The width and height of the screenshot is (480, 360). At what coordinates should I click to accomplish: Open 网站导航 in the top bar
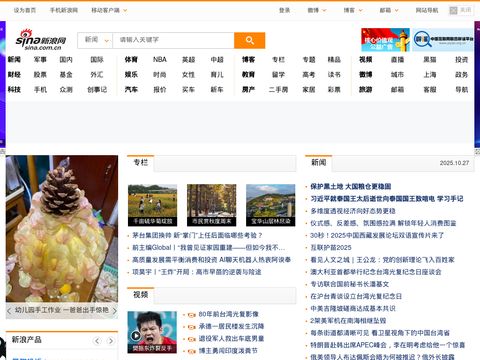427,10
